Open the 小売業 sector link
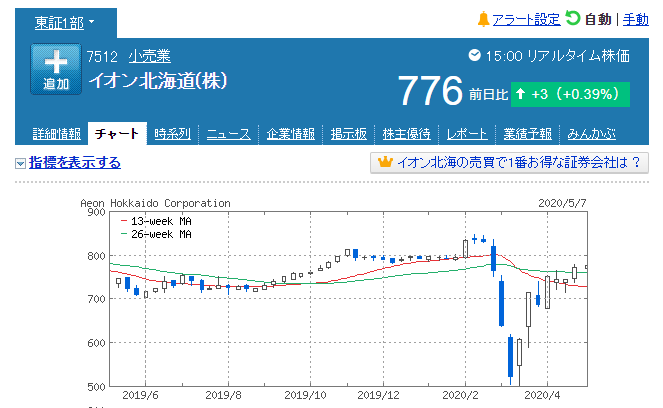The height and width of the screenshot is (408, 663). point(150,56)
